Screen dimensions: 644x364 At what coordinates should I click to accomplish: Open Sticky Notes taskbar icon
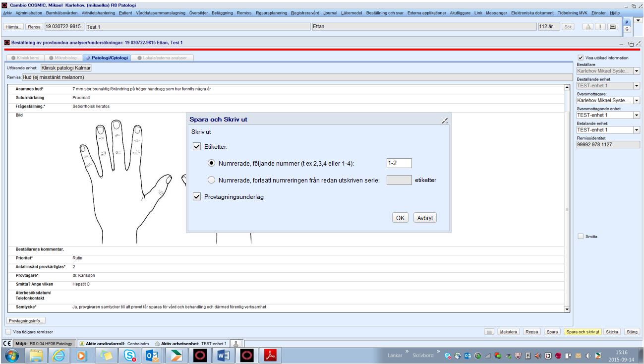[x=106, y=355]
